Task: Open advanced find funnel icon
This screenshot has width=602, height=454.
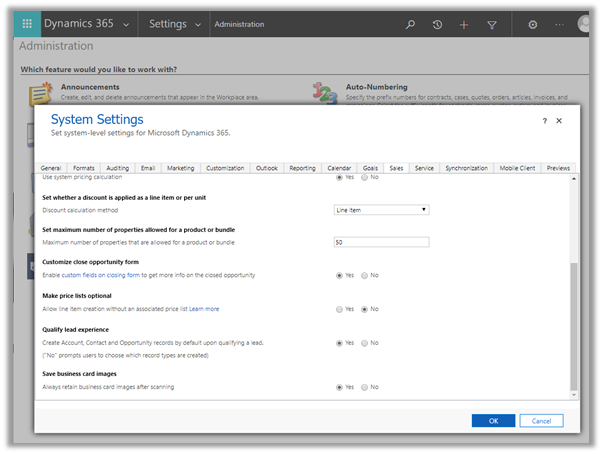Action: [491, 24]
